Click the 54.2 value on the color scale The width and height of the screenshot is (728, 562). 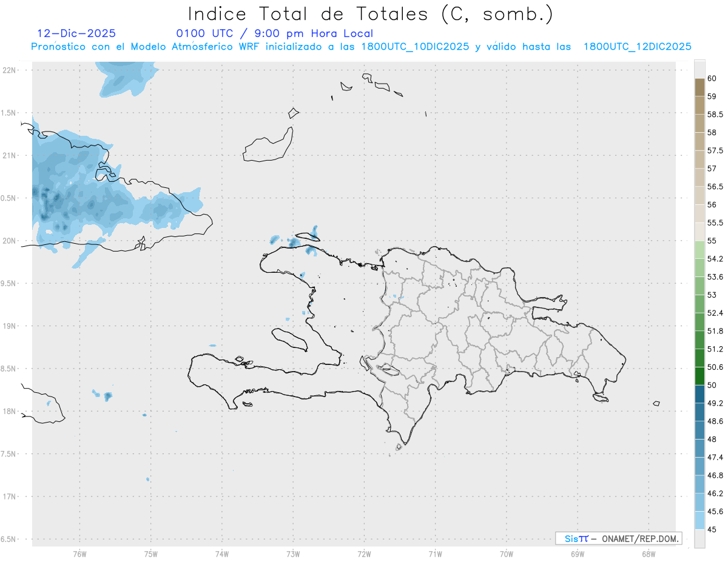715,259
